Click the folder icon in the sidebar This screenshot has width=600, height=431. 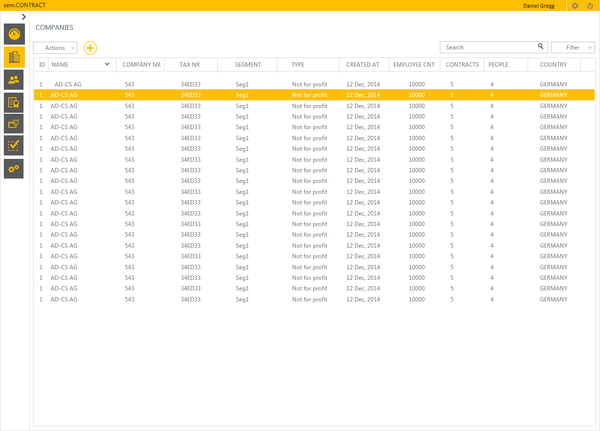pyautogui.click(x=15, y=124)
